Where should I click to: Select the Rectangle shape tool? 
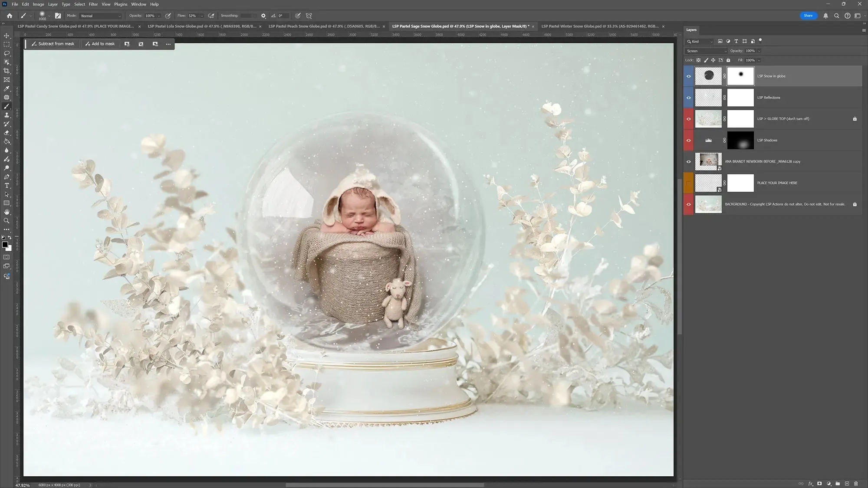[7, 203]
